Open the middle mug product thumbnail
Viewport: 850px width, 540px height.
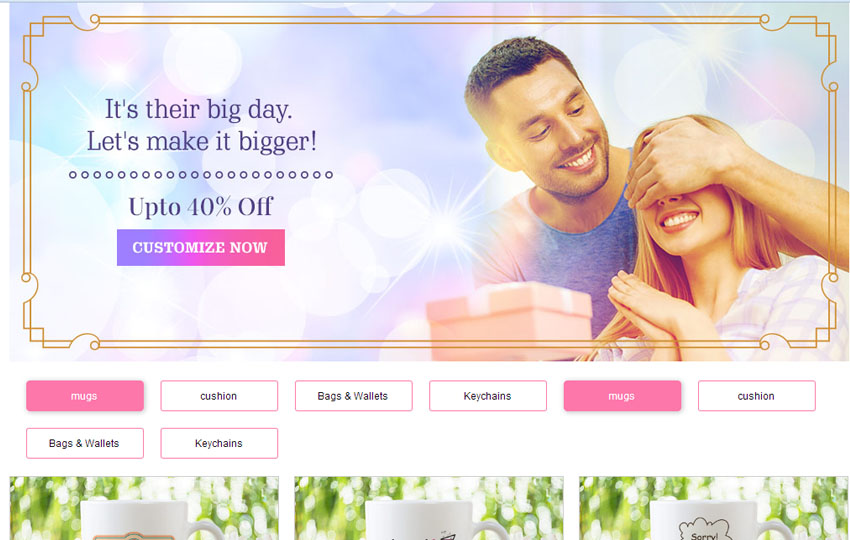429,509
